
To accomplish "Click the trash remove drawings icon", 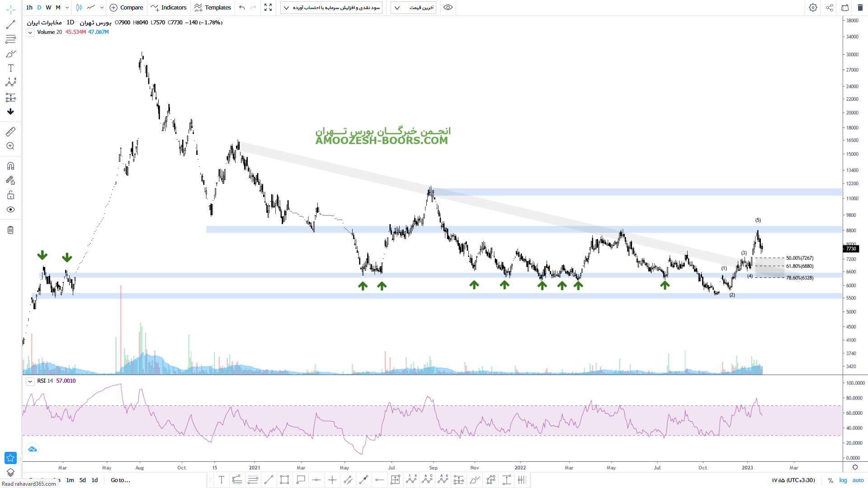I will tap(10, 230).
